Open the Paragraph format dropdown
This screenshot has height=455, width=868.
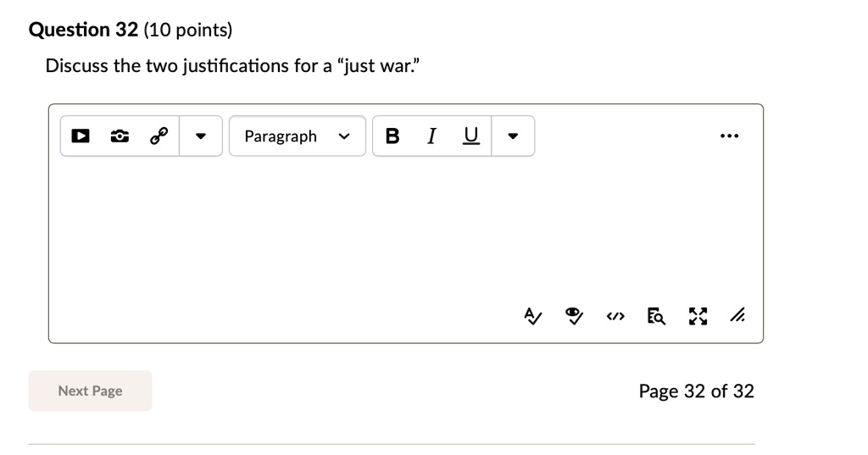(298, 136)
